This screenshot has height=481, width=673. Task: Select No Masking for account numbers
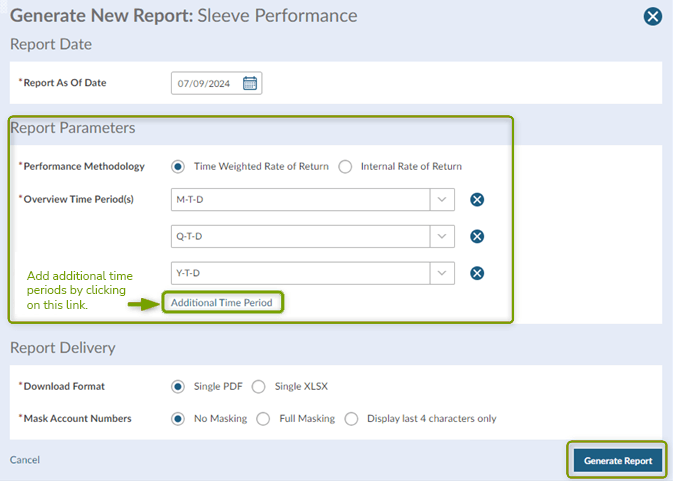179,419
